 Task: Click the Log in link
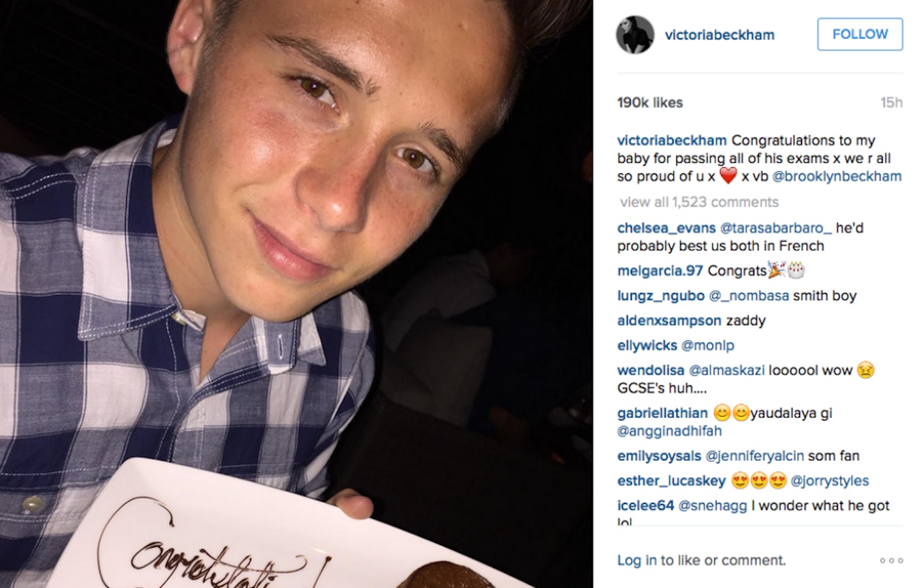pos(637,560)
